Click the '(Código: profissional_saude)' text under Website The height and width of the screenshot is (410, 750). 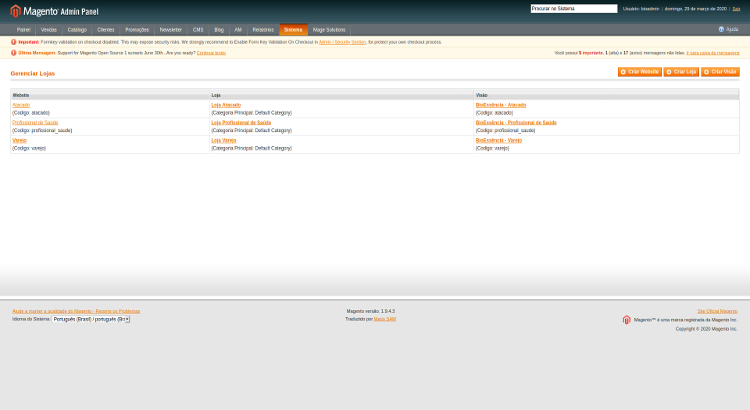42,131
